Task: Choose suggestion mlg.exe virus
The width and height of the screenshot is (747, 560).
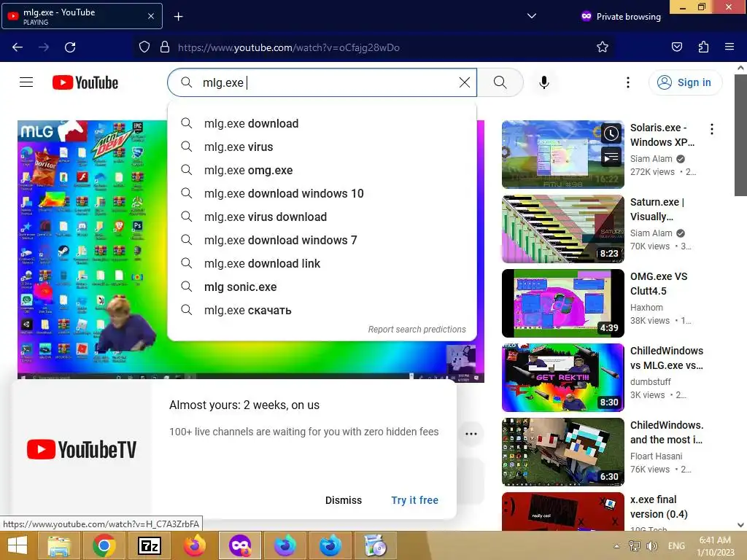Action: [x=322, y=147]
